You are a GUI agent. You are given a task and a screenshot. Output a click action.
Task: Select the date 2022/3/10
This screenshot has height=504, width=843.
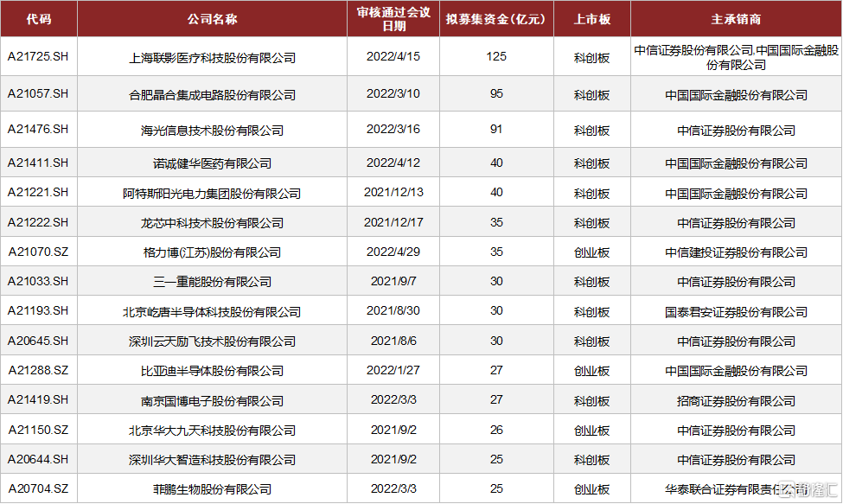393,94
